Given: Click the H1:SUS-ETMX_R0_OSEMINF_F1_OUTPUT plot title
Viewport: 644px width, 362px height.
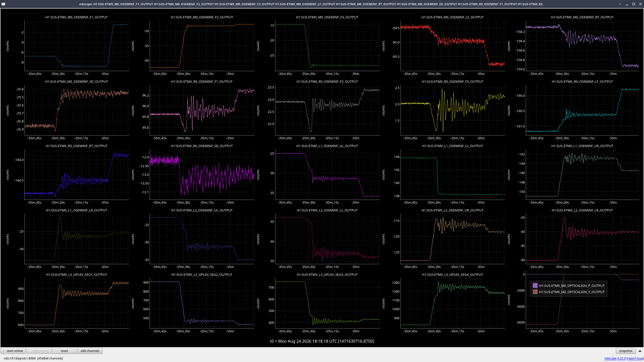Looking at the screenshot, I should click(202, 81).
